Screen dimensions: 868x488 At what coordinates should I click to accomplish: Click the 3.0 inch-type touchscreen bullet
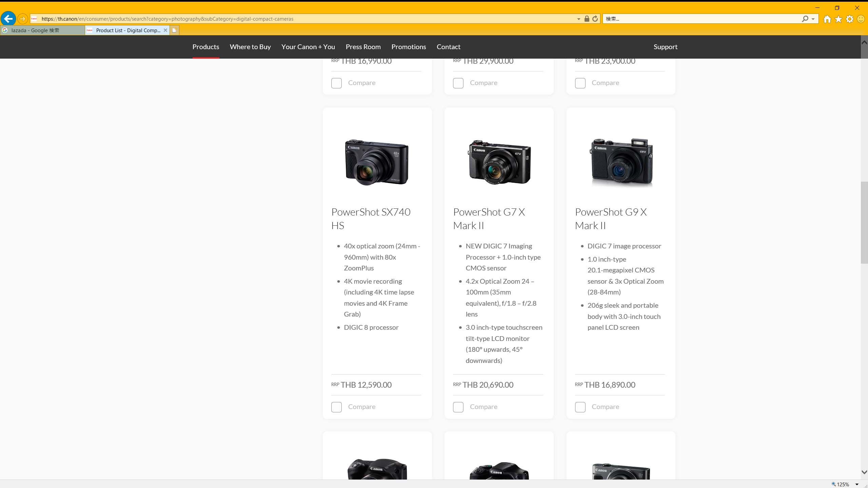pyautogui.click(x=504, y=344)
